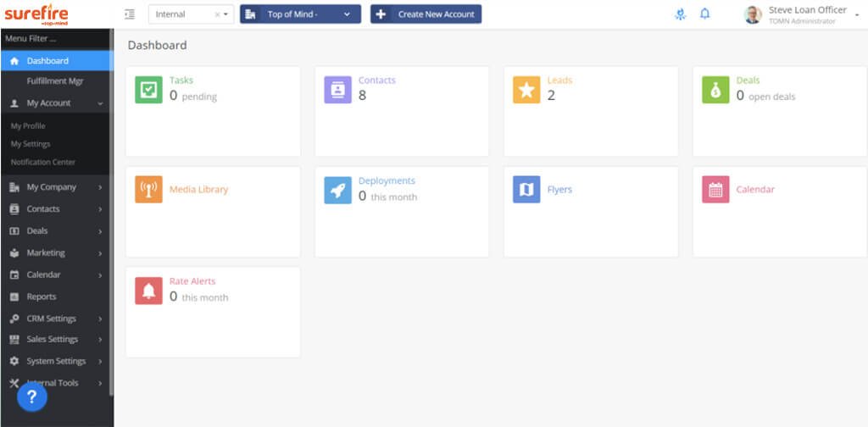Open the Deployments link
The image size is (868, 427).
click(387, 180)
